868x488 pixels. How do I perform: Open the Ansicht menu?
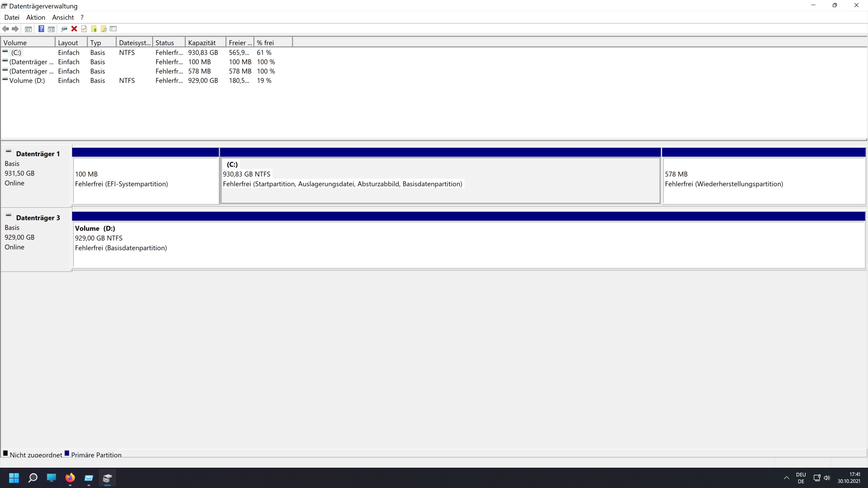point(63,17)
